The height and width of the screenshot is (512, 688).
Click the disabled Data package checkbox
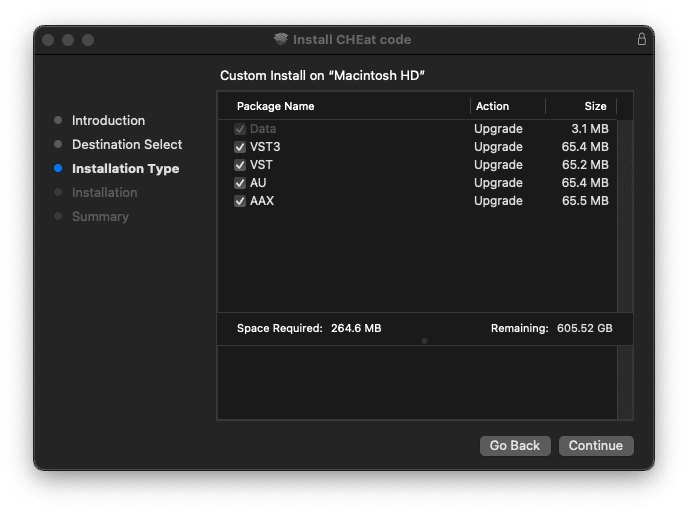[x=240, y=129]
